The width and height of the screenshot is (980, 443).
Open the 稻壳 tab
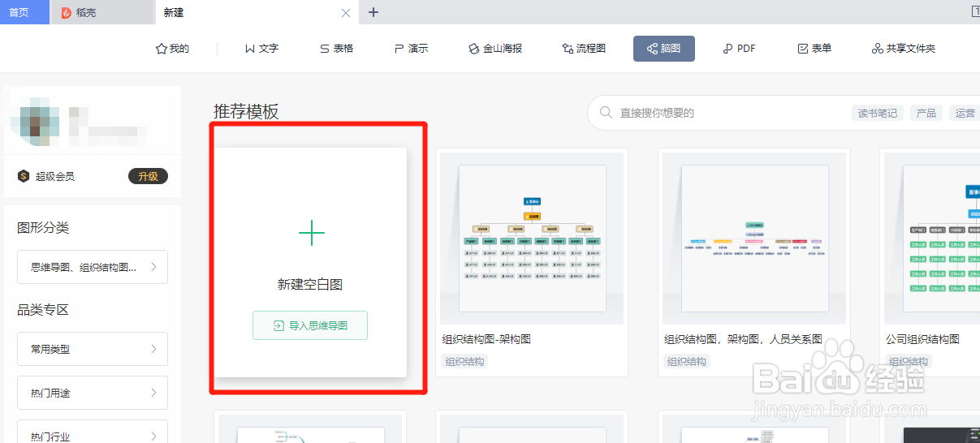101,12
